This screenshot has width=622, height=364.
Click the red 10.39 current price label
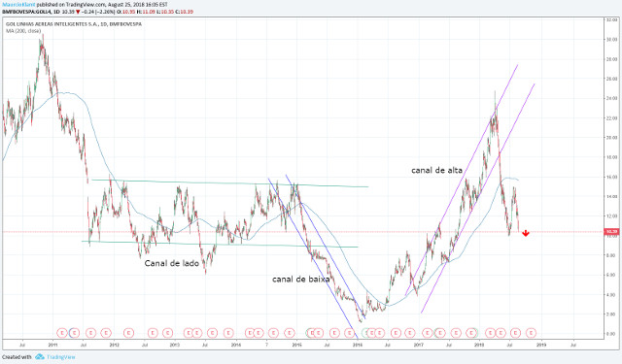pos(611,232)
